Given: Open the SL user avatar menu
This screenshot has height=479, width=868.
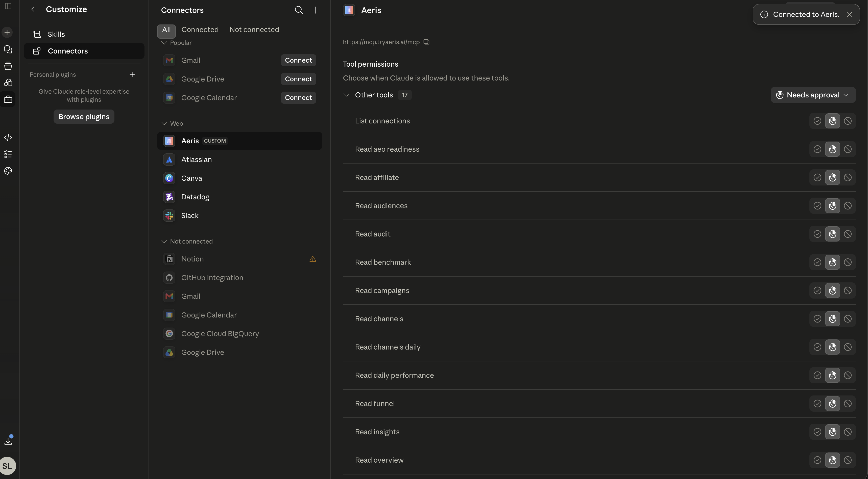Looking at the screenshot, I should tap(7, 466).
